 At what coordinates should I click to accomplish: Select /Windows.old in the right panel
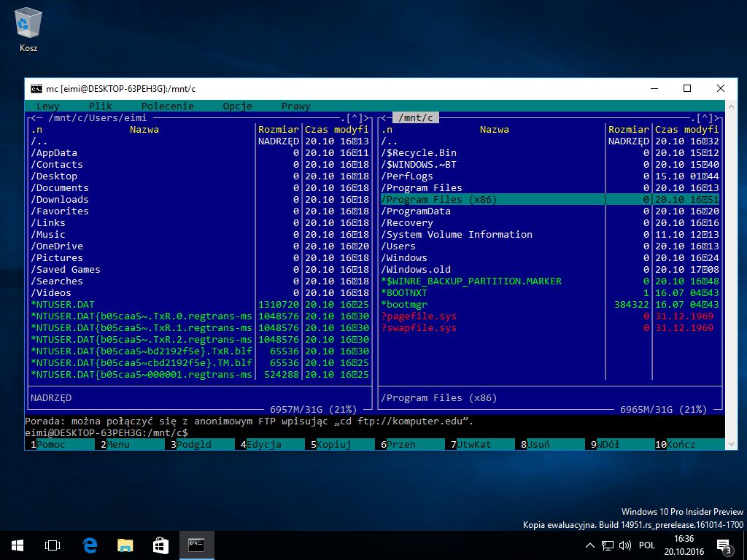[x=550, y=270]
